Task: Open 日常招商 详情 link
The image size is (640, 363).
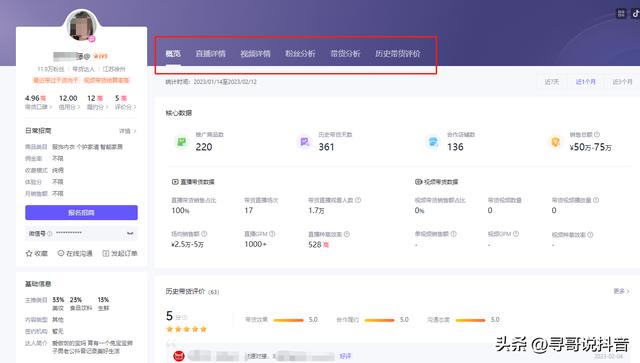Action: tap(128, 131)
